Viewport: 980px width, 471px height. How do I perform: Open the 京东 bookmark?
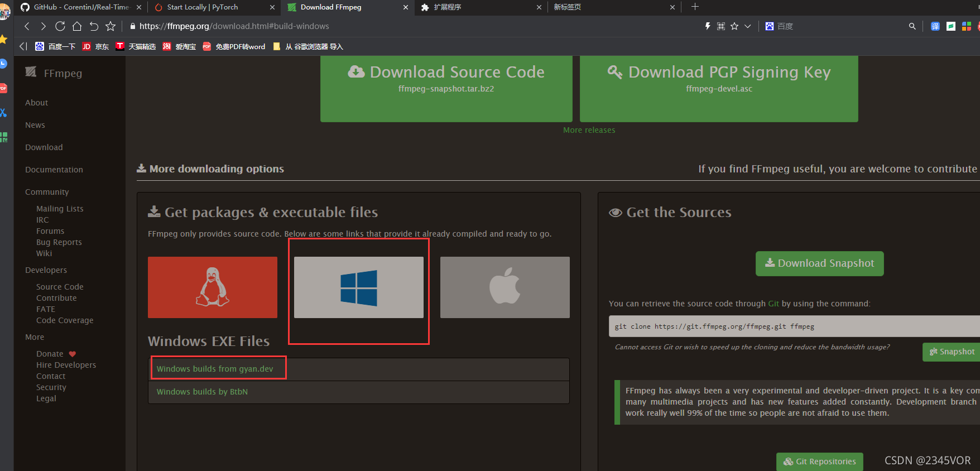pyautogui.click(x=95, y=46)
